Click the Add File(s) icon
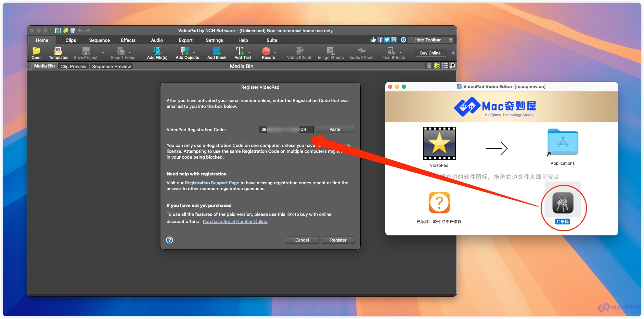 157,51
